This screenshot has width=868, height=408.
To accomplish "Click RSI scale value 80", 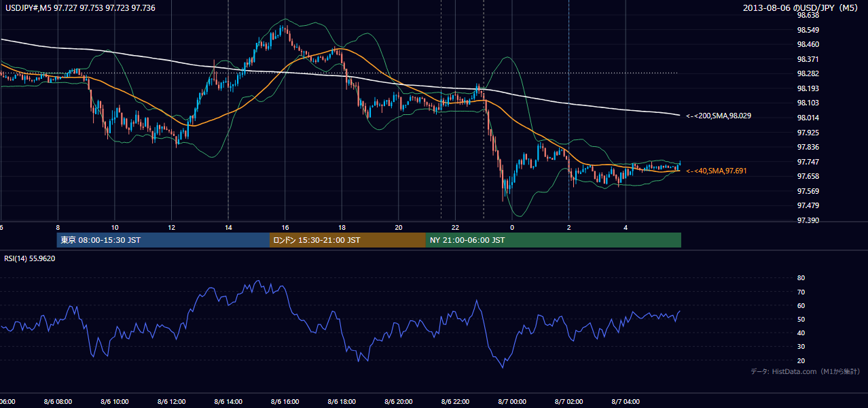I will point(801,278).
